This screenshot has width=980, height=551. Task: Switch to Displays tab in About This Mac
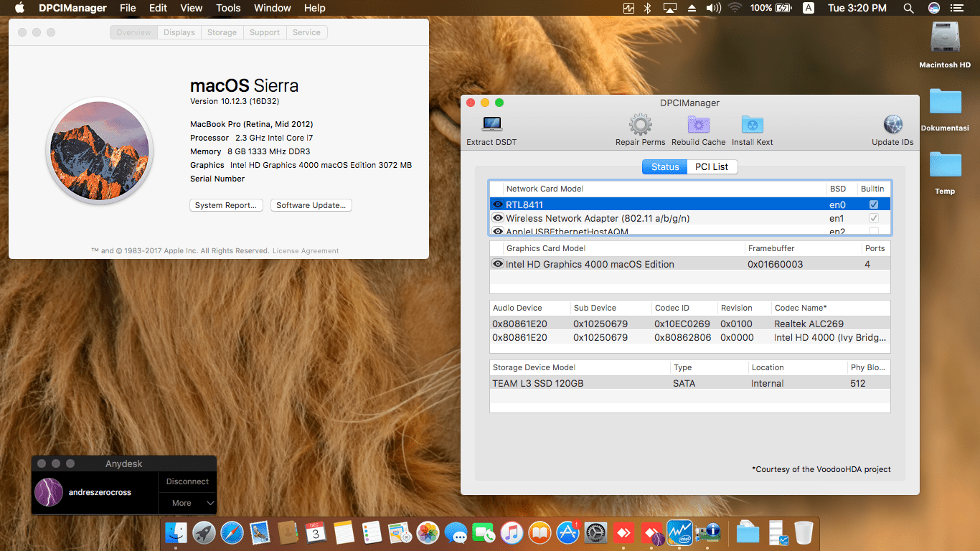179,32
